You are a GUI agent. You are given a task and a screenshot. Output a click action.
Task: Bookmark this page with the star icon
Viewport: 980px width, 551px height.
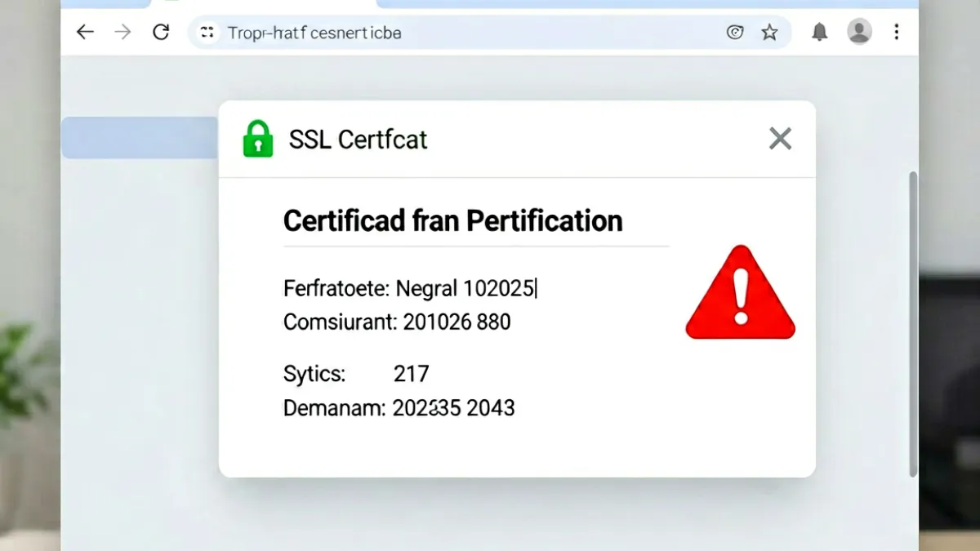[x=769, y=33]
